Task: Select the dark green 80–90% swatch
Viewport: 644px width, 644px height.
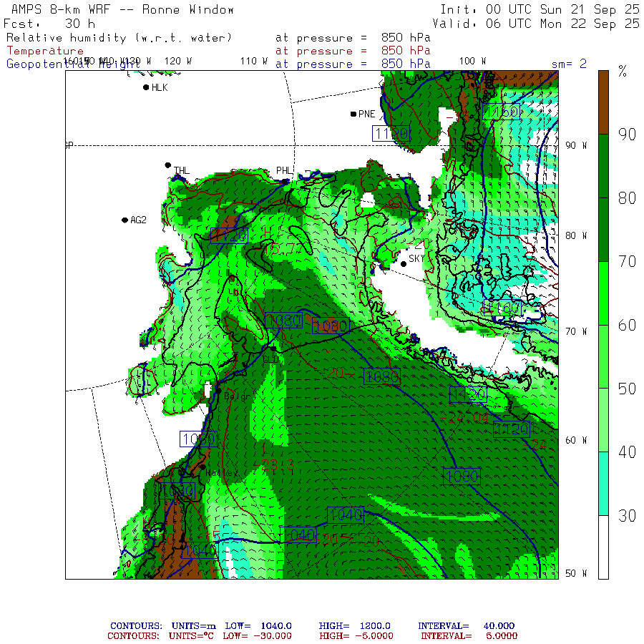Action: click(603, 166)
